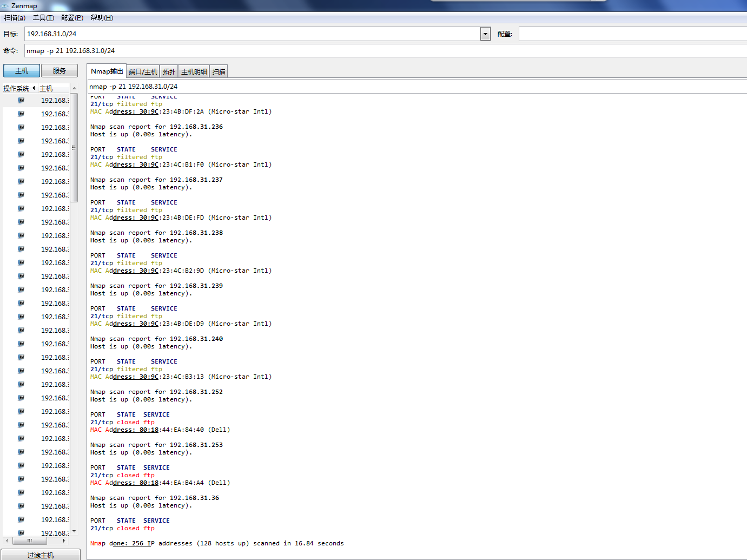
Task: Switch to the 端口/主机 tab
Action: tap(143, 71)
